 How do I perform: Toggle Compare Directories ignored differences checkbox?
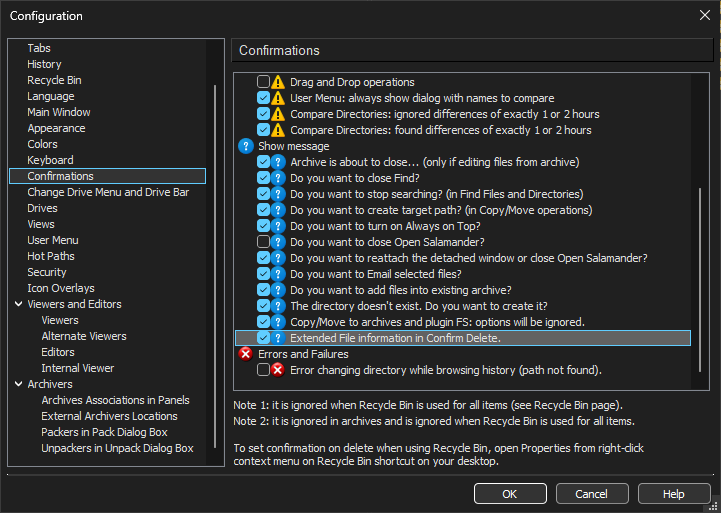(x=263, y=114)
